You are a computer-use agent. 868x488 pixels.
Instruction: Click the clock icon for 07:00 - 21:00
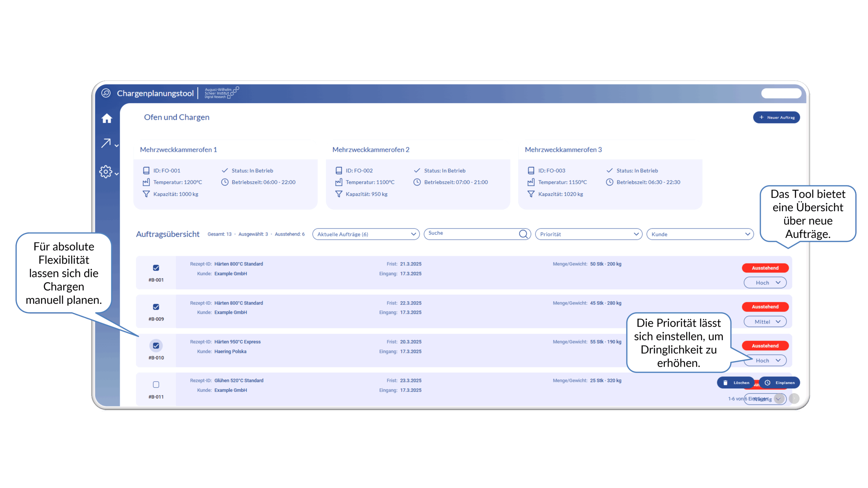[417, 182]
